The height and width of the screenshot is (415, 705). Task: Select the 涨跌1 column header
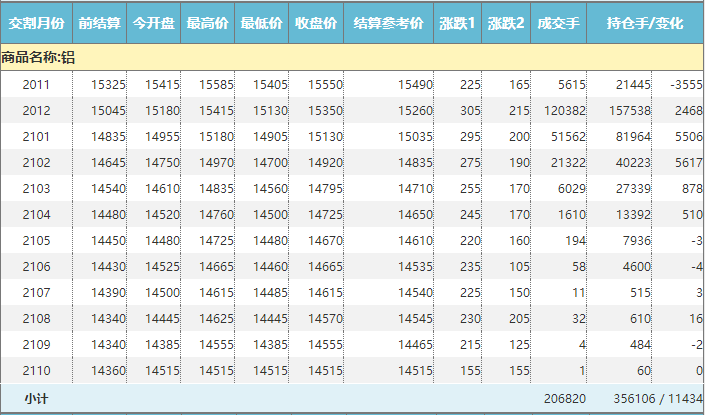coord(458,22)
